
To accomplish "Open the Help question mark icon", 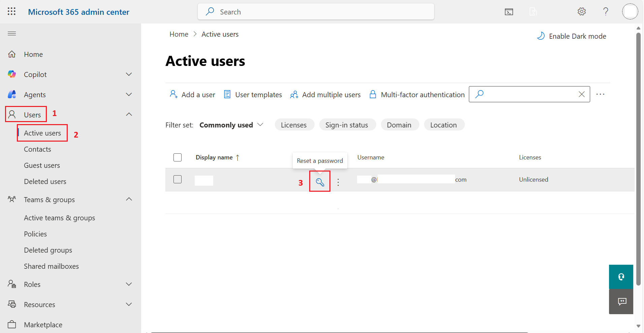I will 606,12.
